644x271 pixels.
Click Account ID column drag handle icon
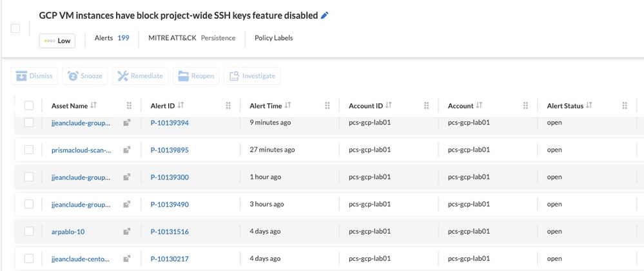click(427, 106)
